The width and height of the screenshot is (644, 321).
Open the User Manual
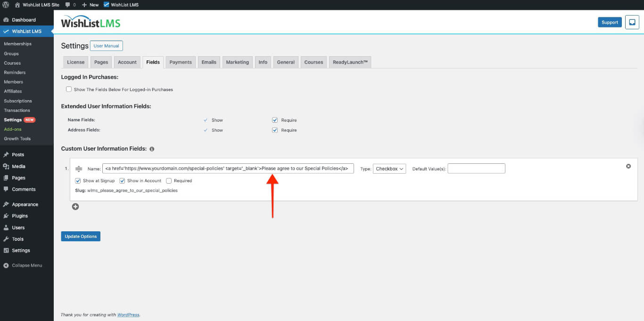106,45
